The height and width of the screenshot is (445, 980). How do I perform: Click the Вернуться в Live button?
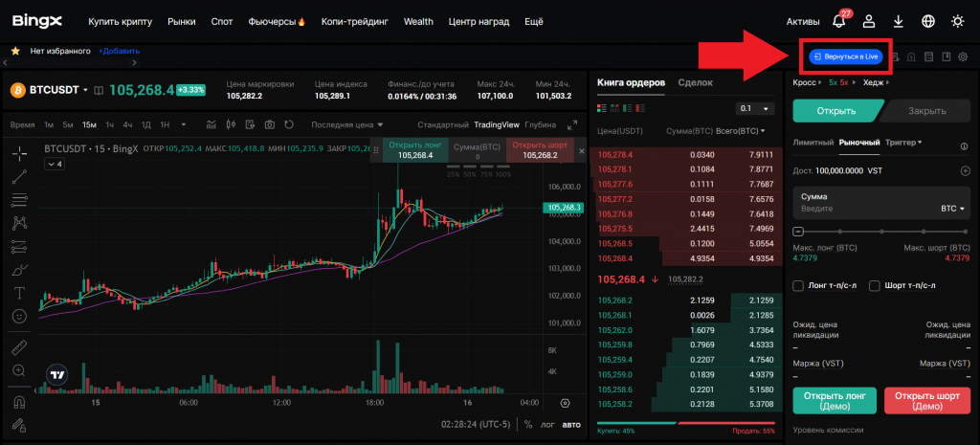(x=846, y=56)
